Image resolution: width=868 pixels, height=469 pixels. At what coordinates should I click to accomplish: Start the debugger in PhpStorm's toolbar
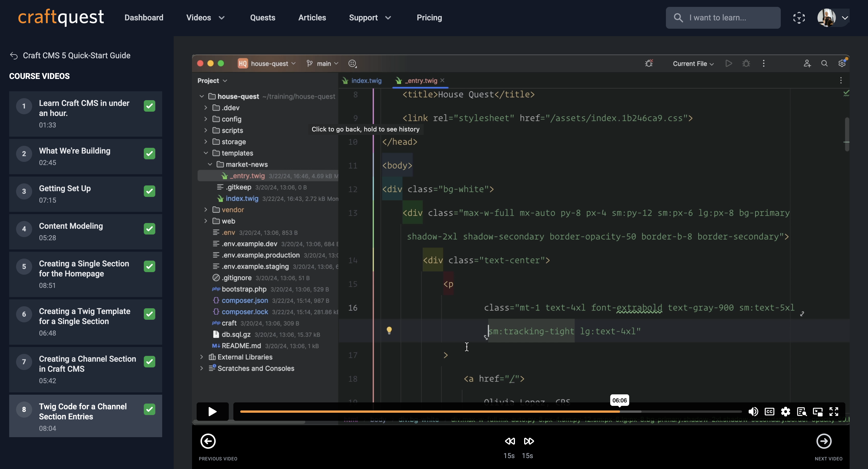[746, 63]
